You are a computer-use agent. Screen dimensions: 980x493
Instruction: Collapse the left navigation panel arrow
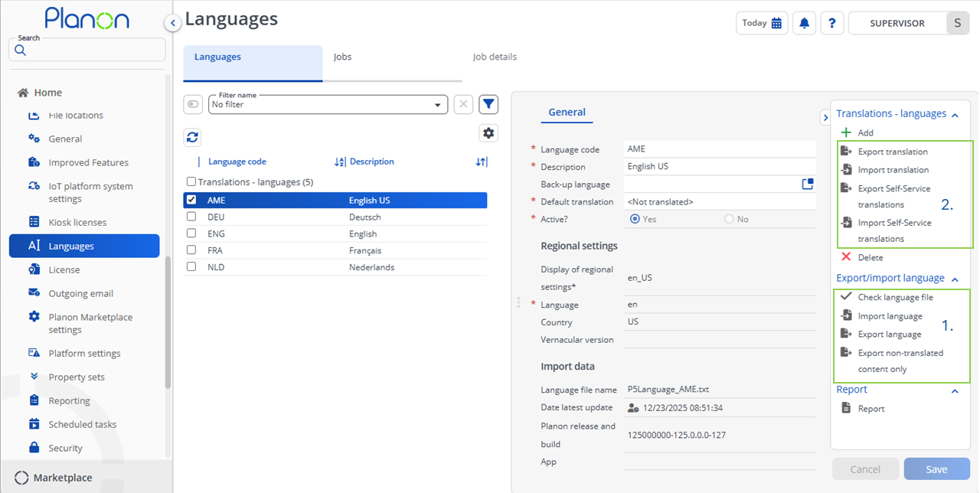tap(173, 23)
